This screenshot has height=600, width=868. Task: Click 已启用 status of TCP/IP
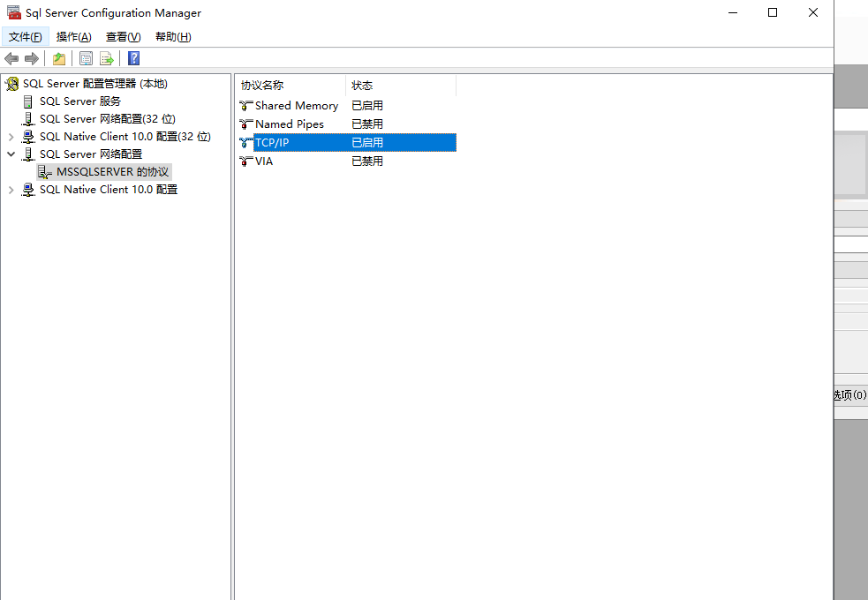[x=367, y=143]
